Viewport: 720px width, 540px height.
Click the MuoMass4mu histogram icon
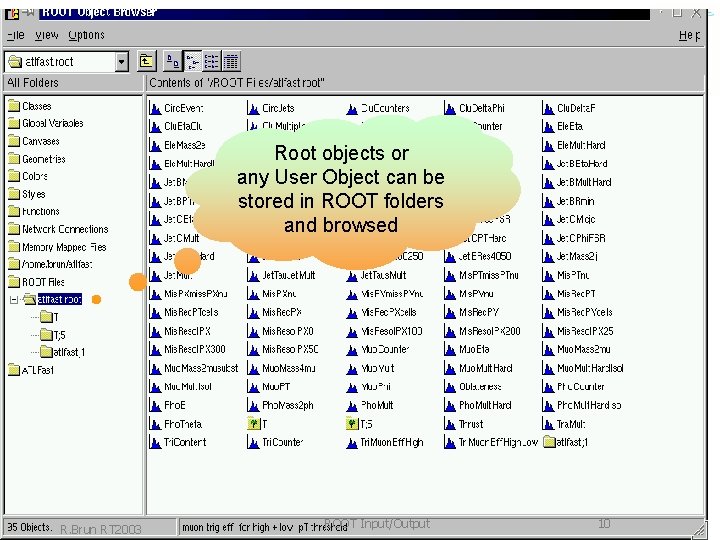click(x=253, y=368)
